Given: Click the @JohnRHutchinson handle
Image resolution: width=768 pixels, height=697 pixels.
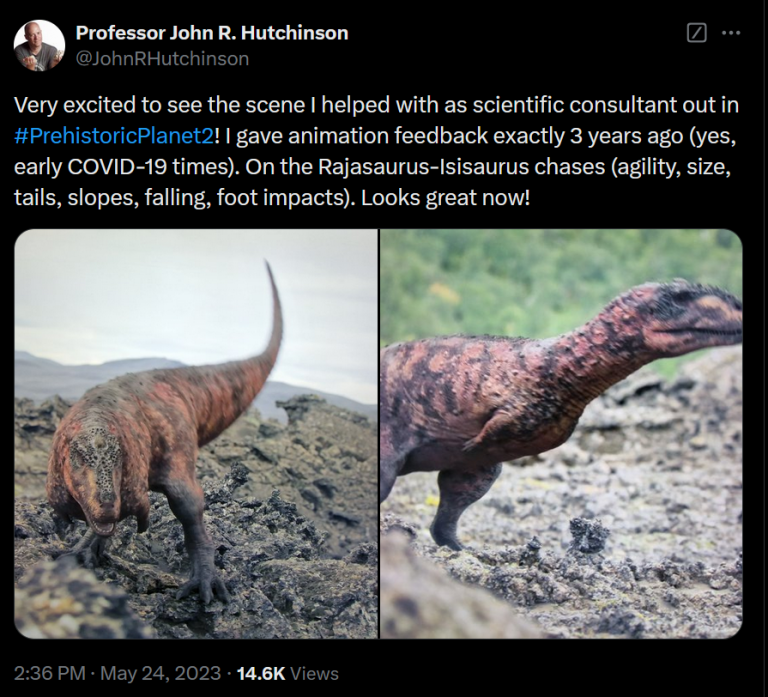Looking at the screenshot, I should [162, 58].
